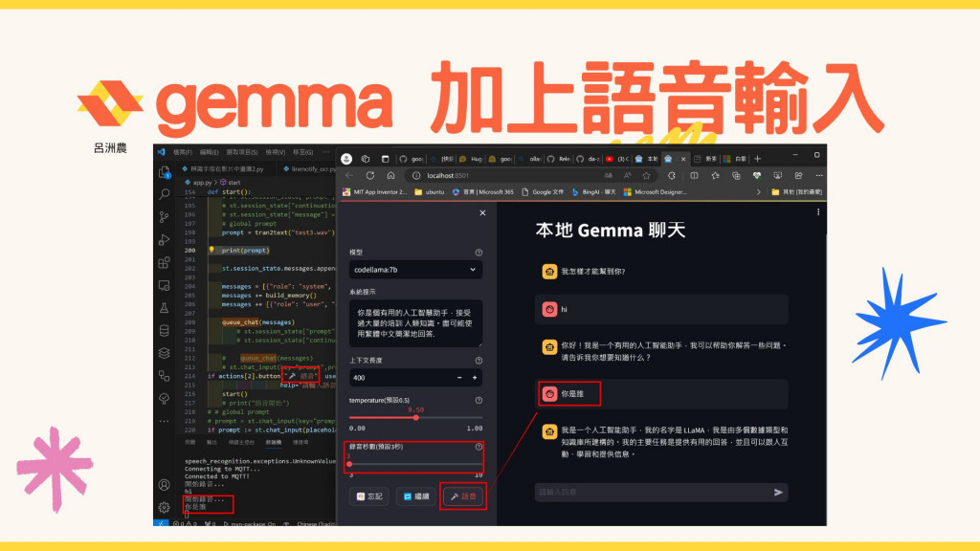Increase context length with plus
This screenshot has height=551, width=980.
coord(475,378)
